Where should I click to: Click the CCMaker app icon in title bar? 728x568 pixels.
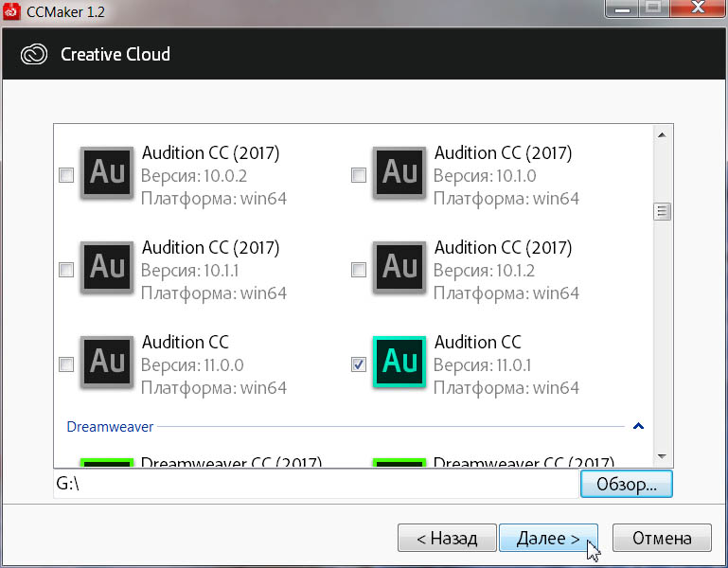point(11,11)
